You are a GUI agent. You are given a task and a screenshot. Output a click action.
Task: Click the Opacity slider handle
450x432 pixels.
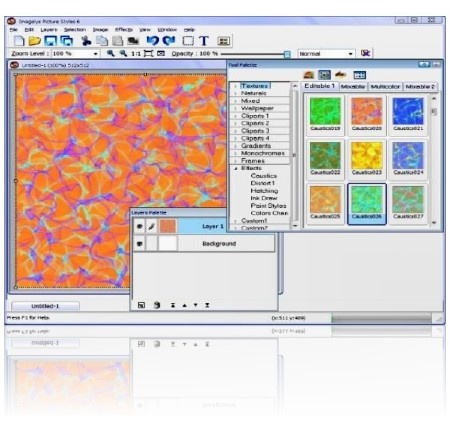(x=287, y=54)
